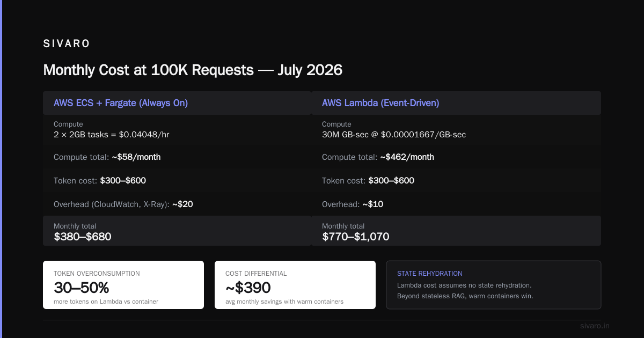Click the 'Overhead: ~$10' row
644x338 pixels.
pyautogui.click(x=456, y=204)
